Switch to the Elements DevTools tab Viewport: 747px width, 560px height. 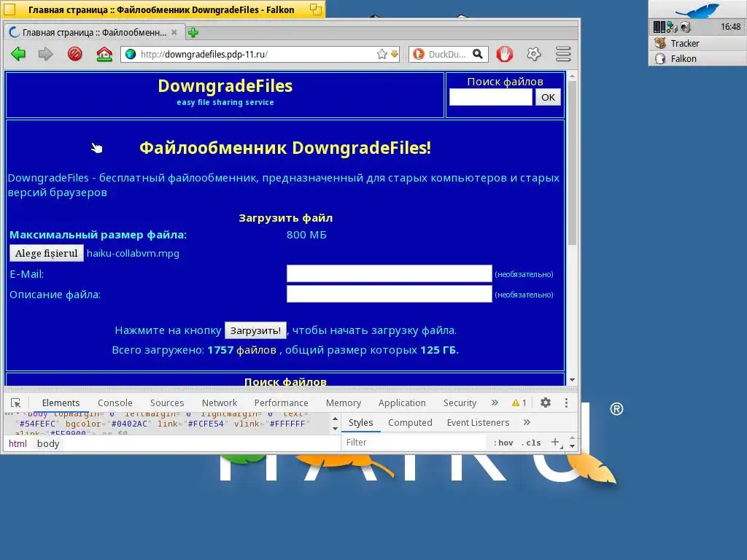tap(61, 402)
